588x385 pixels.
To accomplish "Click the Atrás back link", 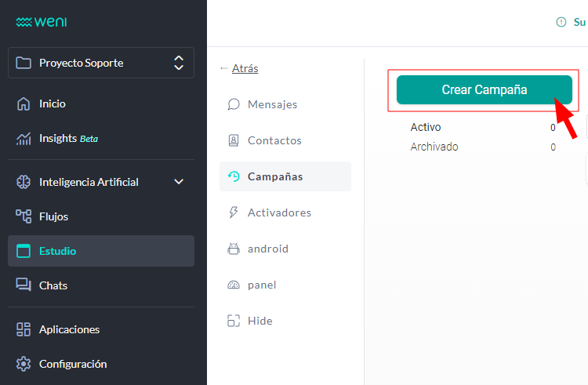I will [245, 68].
